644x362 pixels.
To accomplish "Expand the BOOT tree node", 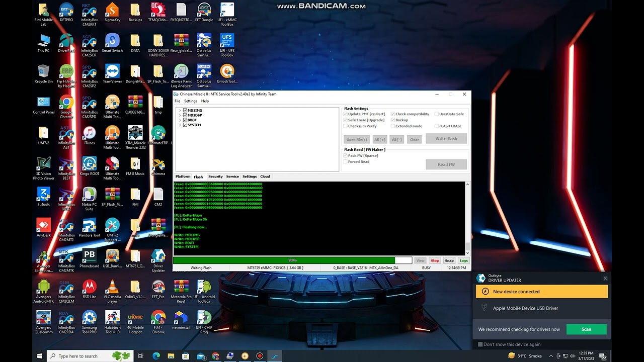I will click(x=180, y=120).
